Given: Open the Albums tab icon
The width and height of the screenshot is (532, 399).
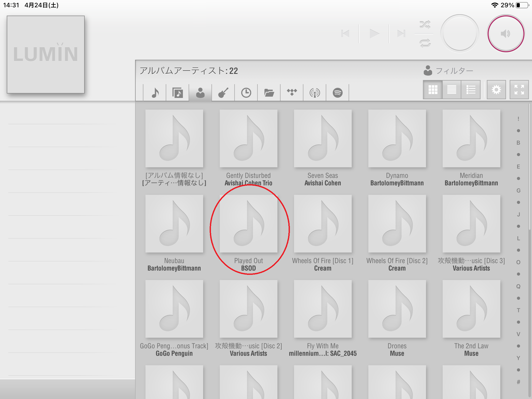Looking at the screenshot, I should coord(178,93).
